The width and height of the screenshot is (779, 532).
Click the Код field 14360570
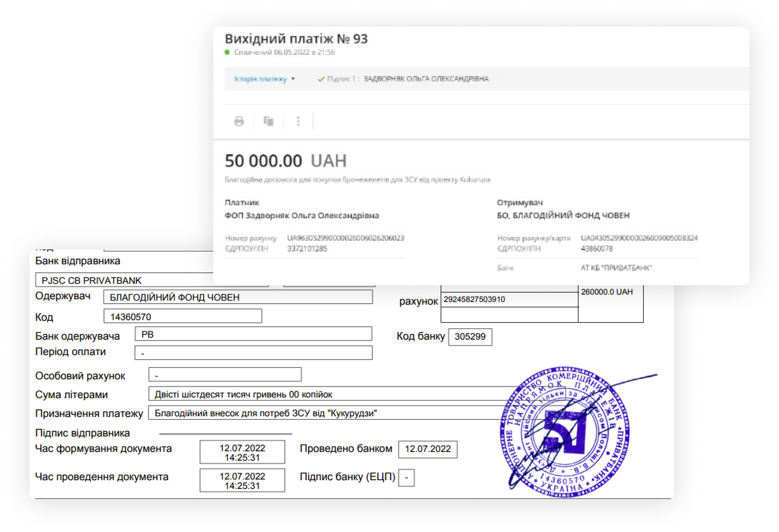[183, 316]
